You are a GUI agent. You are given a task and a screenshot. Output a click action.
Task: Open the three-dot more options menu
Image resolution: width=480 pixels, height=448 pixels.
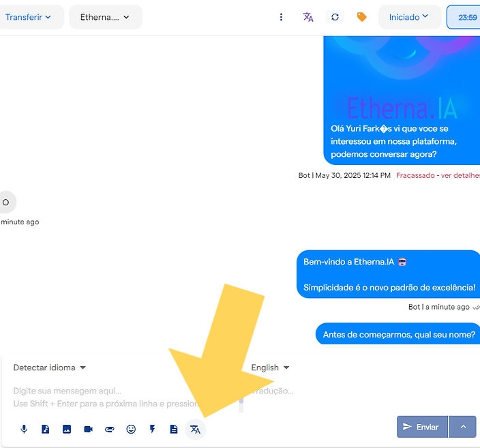click(x=281, y=17)
